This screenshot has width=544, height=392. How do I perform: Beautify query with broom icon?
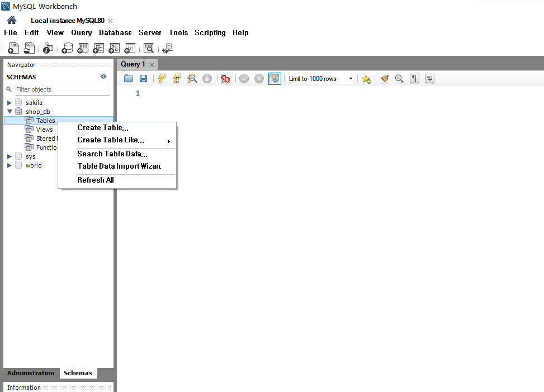[x=385, y=79]
